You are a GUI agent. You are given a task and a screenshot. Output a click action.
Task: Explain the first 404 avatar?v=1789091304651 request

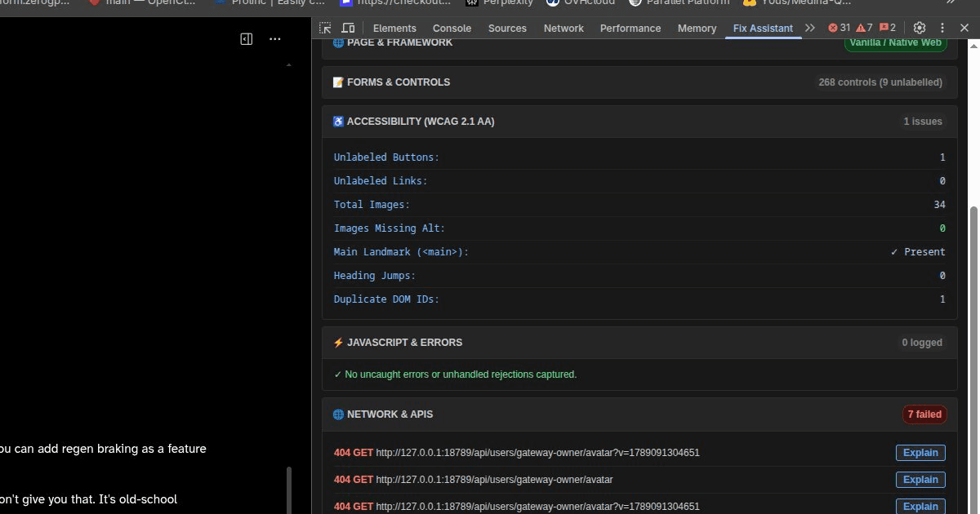coord(920,453)
